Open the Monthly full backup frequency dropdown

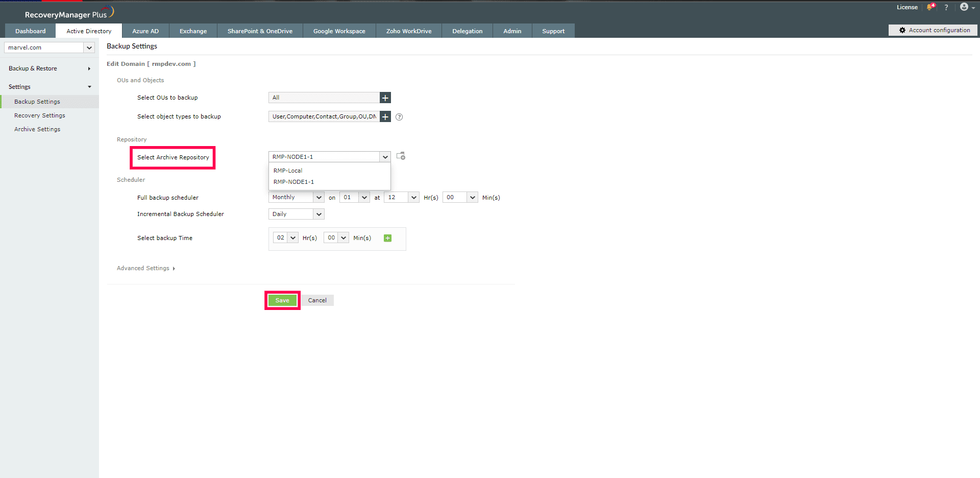(x=297, y=197)
